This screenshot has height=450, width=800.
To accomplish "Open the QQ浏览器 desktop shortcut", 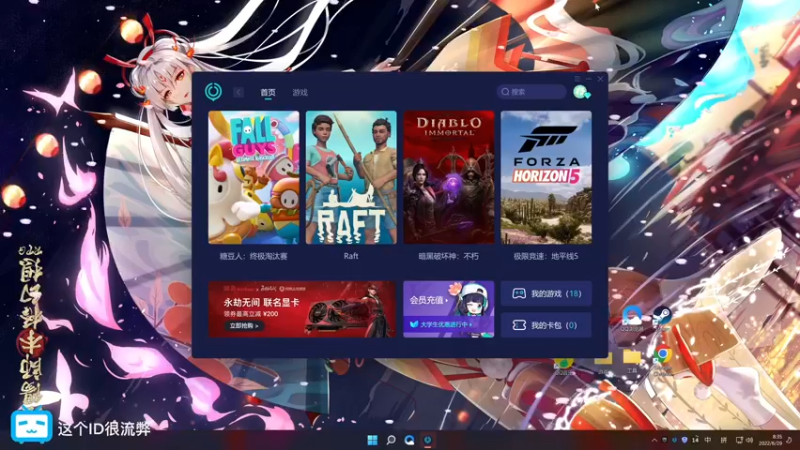I will [632, 319].
